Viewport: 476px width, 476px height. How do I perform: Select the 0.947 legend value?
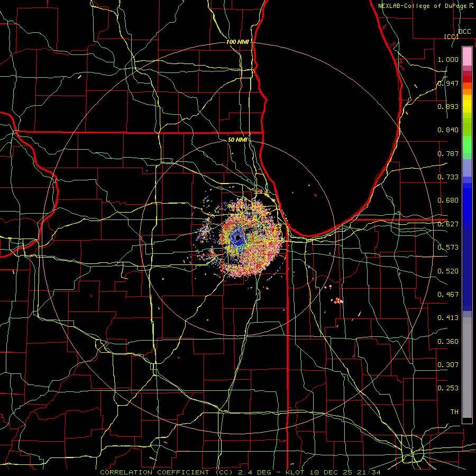[448, 83]
